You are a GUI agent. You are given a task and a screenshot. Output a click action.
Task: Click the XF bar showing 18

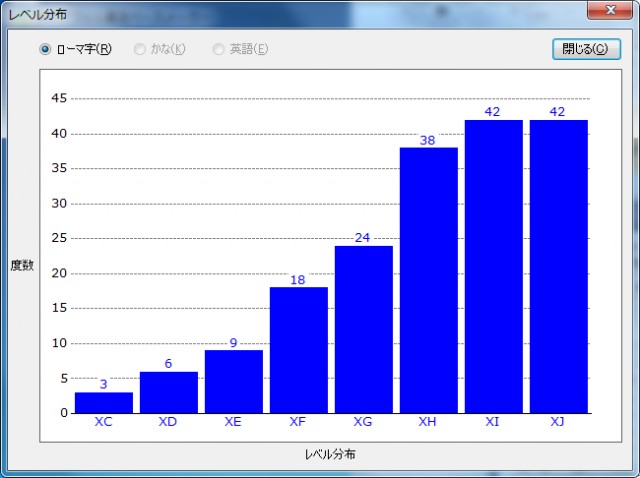pos(298,350)
